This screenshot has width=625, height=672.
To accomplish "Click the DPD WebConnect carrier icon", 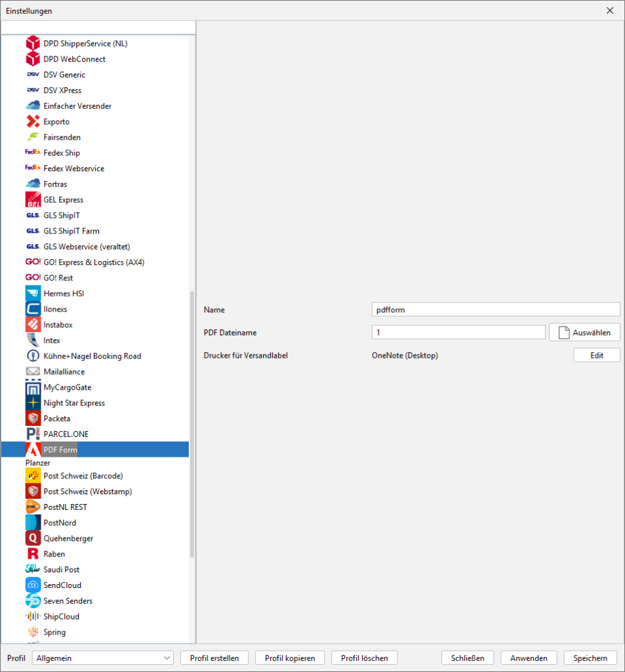I will (33, 59).
